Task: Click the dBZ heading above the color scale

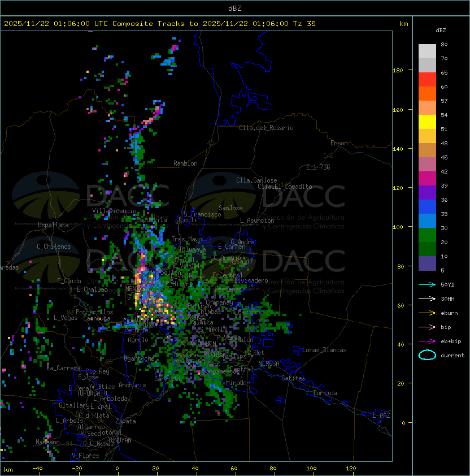Action: click(x=441, y=31)
